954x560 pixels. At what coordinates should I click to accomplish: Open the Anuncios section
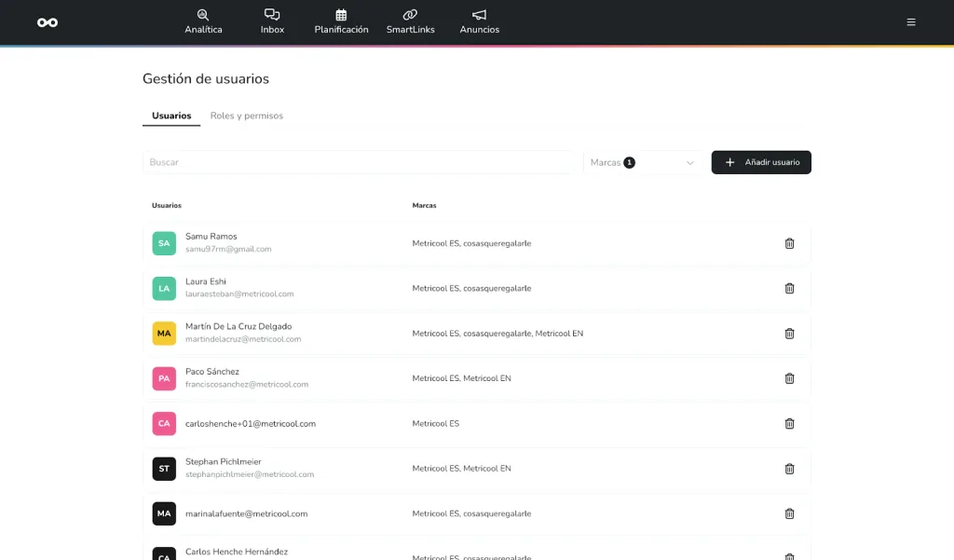[480, 22]
